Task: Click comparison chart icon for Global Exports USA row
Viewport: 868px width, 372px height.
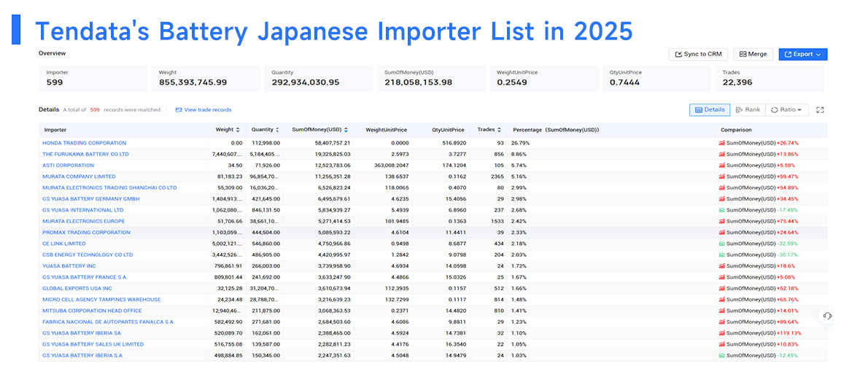Action: (722, 288)
